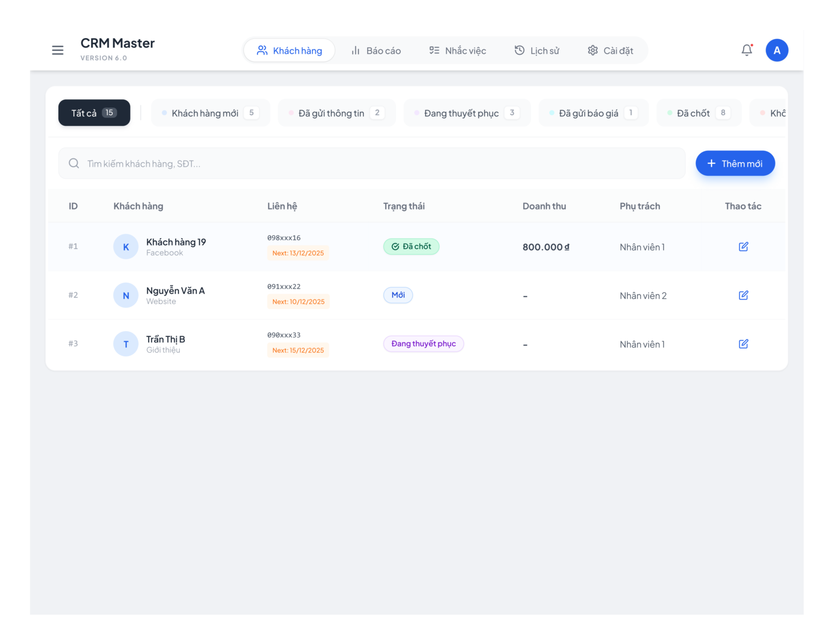Open the hamburger menu

(57, 50)
